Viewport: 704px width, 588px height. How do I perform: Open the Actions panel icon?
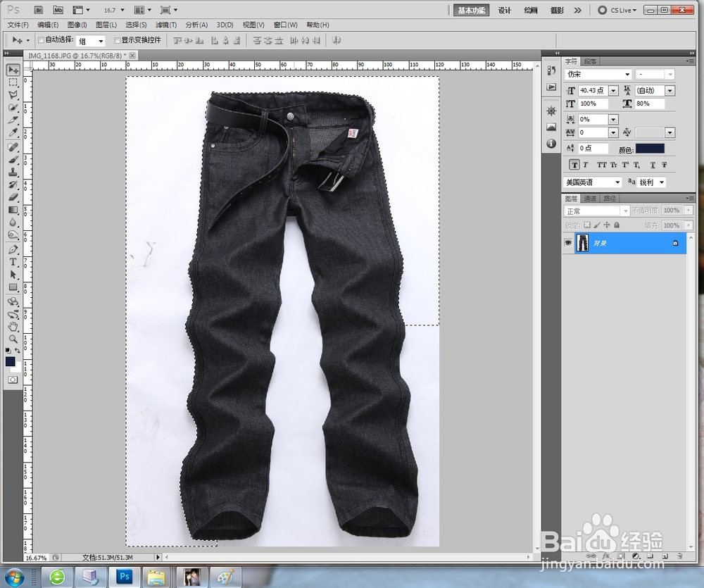tap(551, 87)
